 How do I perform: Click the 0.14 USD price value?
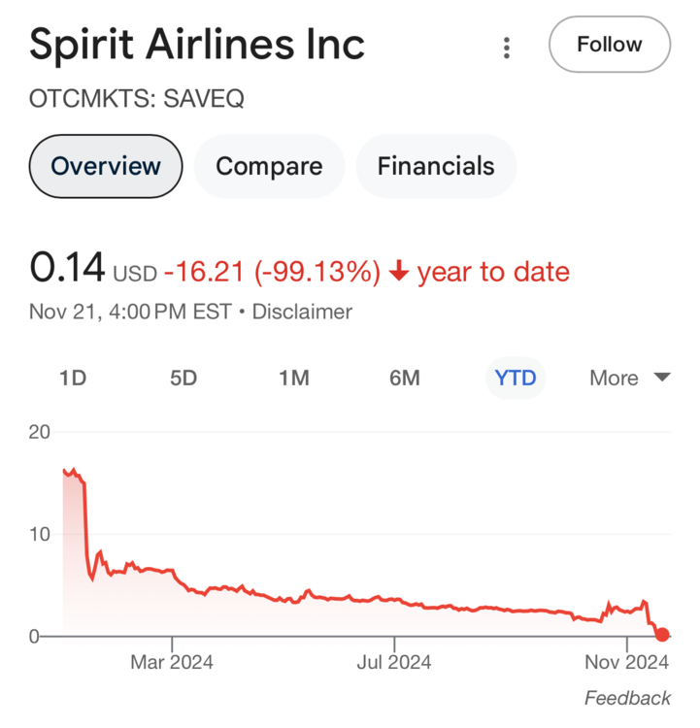(x=68, y=268)
